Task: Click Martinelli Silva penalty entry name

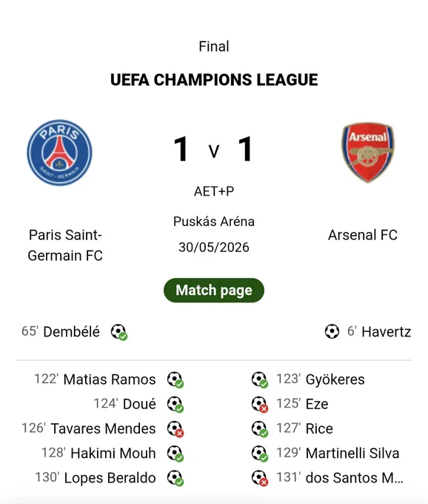Action: [352, 453]
